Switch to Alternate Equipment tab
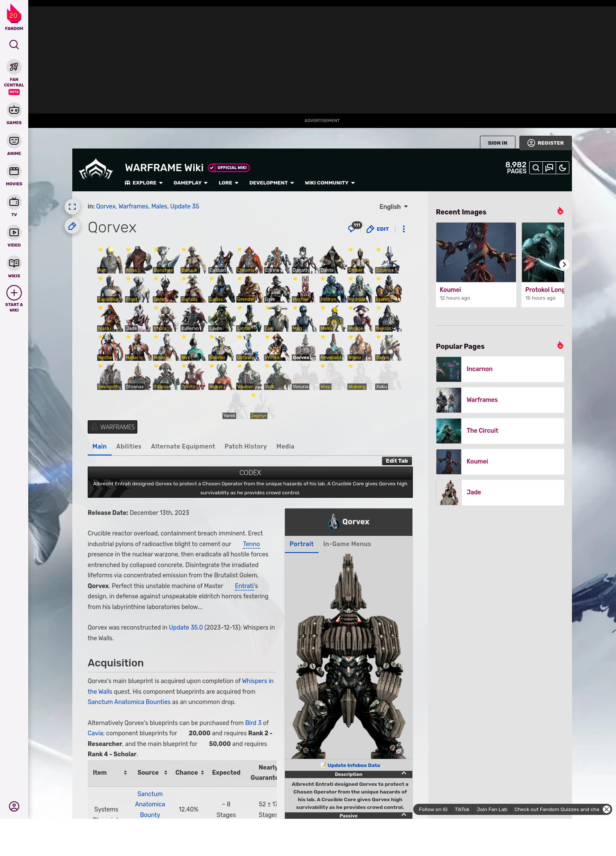 [x=183, y=446]
